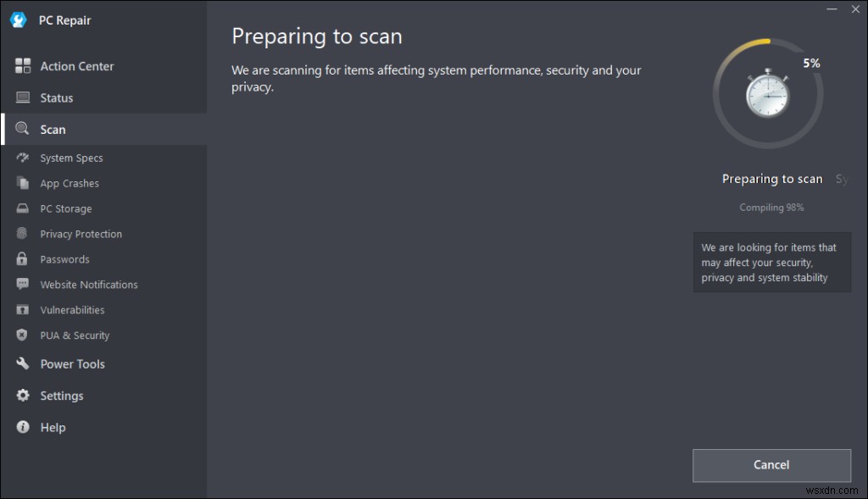
Task: Click the PC Repair logo icon
Action: [19, 20]
